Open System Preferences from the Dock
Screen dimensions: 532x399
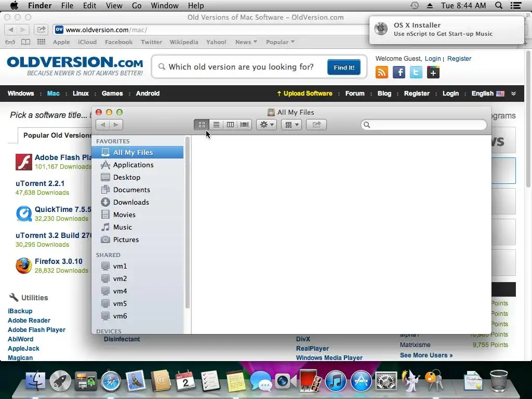coord(386,381)
